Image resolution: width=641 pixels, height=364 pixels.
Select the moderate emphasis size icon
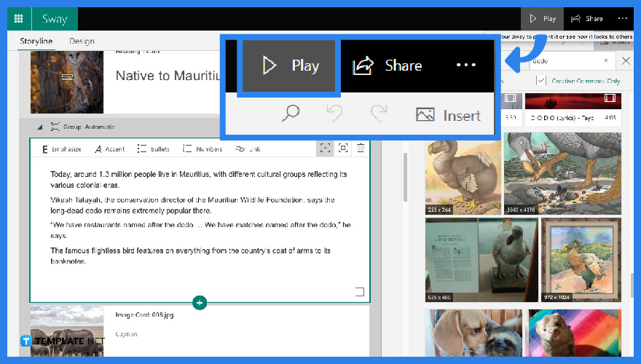(343, 148)
